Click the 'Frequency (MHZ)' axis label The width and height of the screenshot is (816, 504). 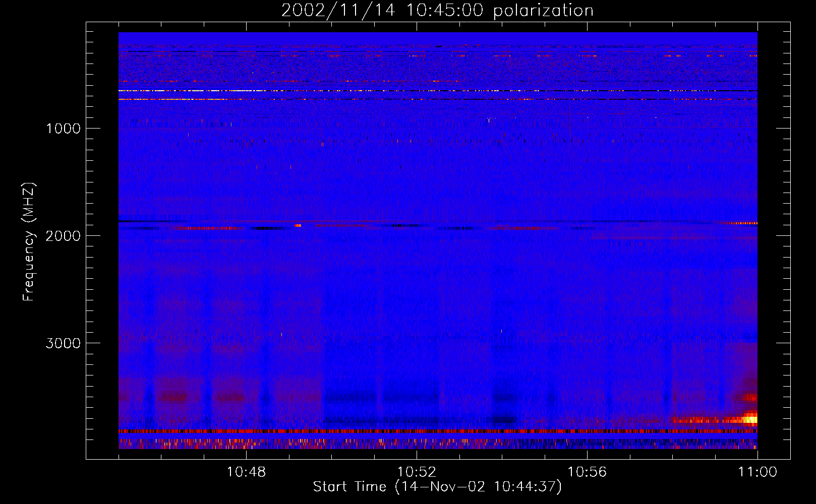pyautogui.click(x=29, y=242)
